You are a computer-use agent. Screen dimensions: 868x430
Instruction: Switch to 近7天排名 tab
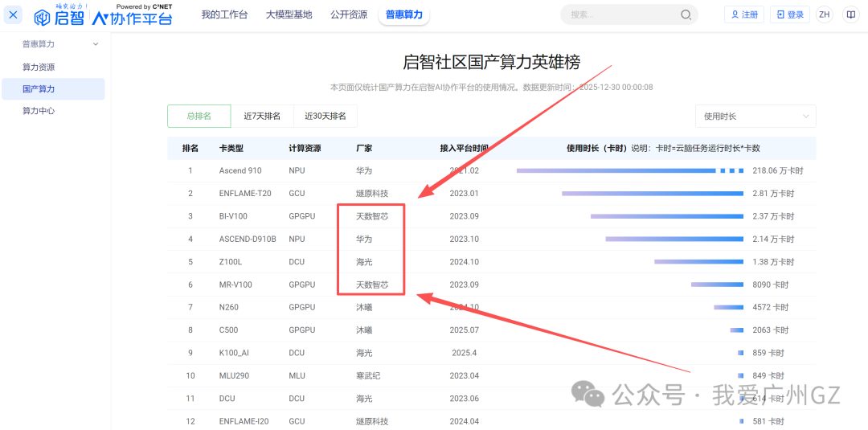[x=262, y=117]
